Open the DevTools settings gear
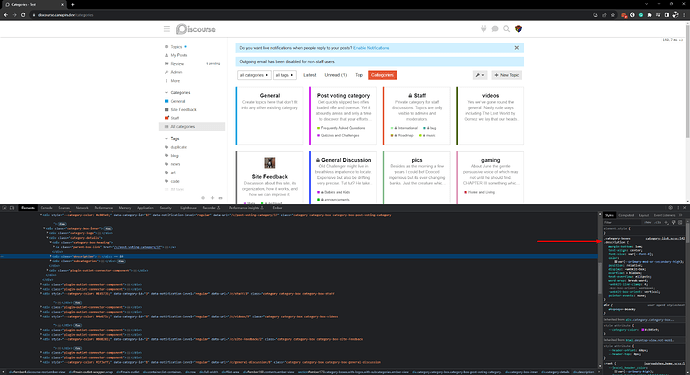 pos(671,208)
